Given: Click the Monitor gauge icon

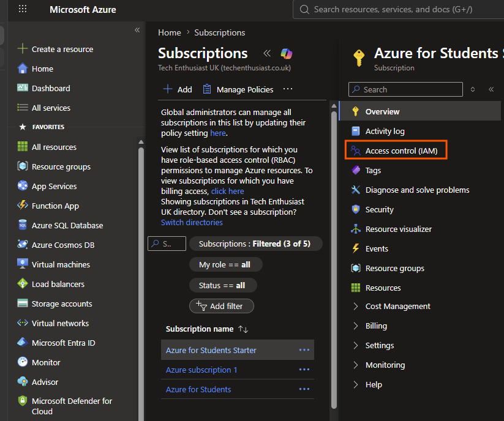Looking at the screenshot, I should tap(23, 362).
